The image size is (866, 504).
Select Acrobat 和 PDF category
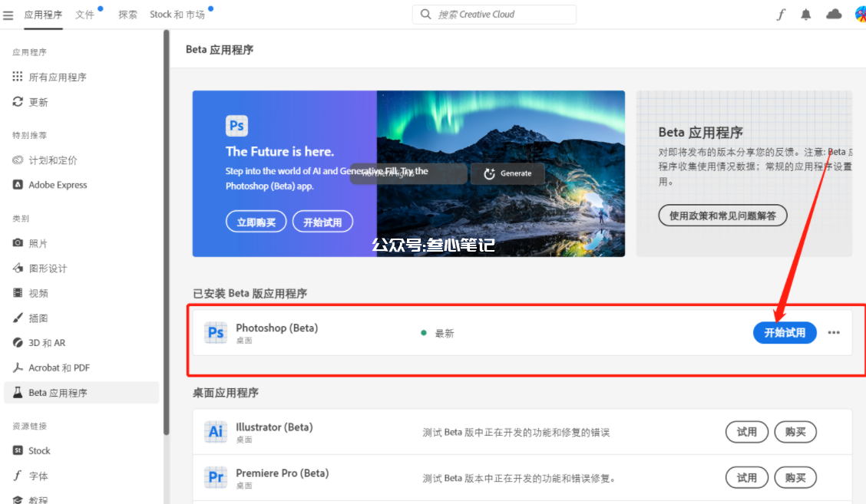pyautogui.click(x=59, y=367)
